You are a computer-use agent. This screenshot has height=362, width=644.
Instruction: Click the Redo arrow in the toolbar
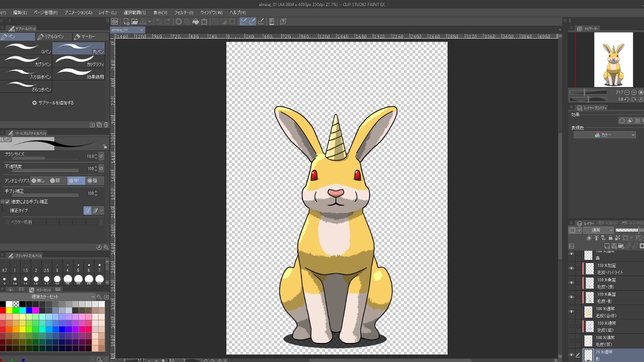pyautogui.click(x=168, y=21)
